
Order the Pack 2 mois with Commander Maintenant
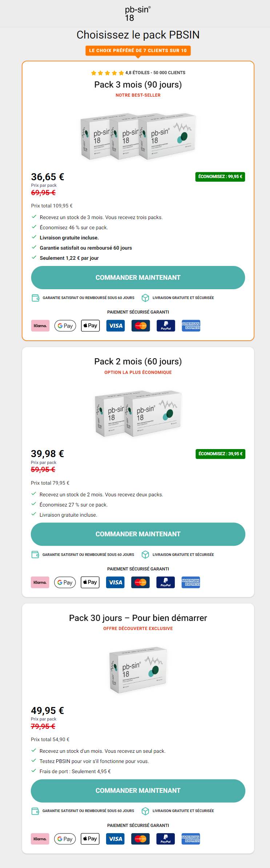tap(138, 534)
